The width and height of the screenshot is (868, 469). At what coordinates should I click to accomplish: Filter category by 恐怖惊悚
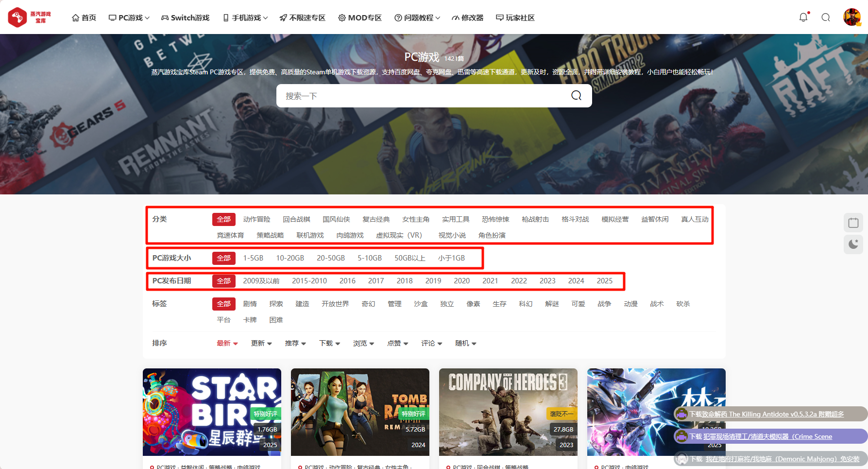[495, 219]
